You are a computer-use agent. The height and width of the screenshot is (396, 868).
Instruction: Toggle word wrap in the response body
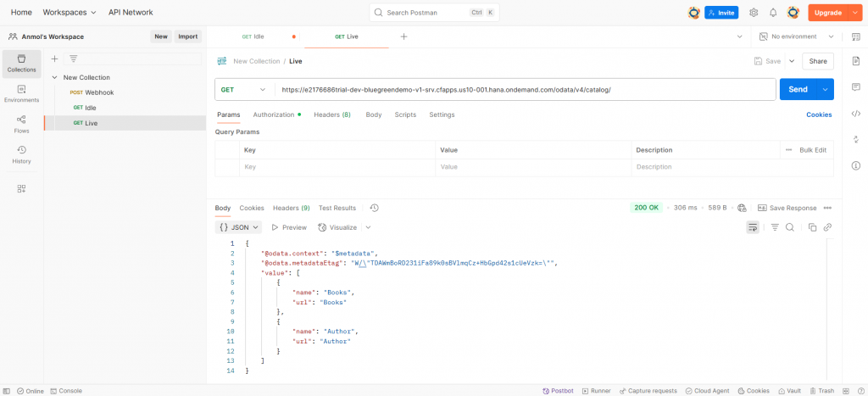[x=753, y=227]
